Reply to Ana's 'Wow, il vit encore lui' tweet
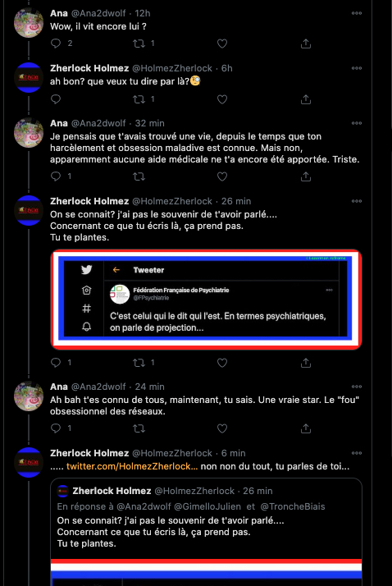 click(x=56, y=43)
